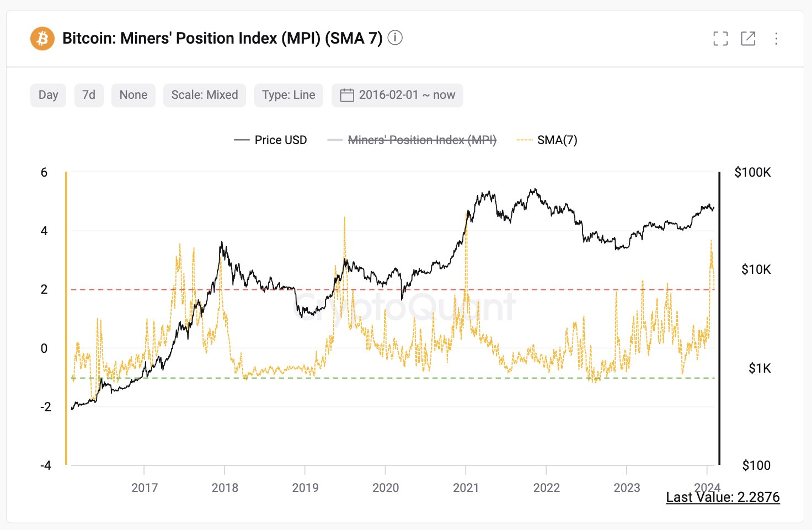Viewport: 812px width, 530px height.
Task: Change the Scale: Mixed setting
Action: pos(205,95)
